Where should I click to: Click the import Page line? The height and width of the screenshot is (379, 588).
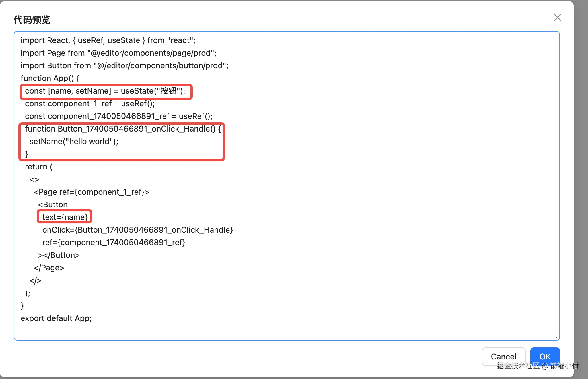(x=118, y=53)
